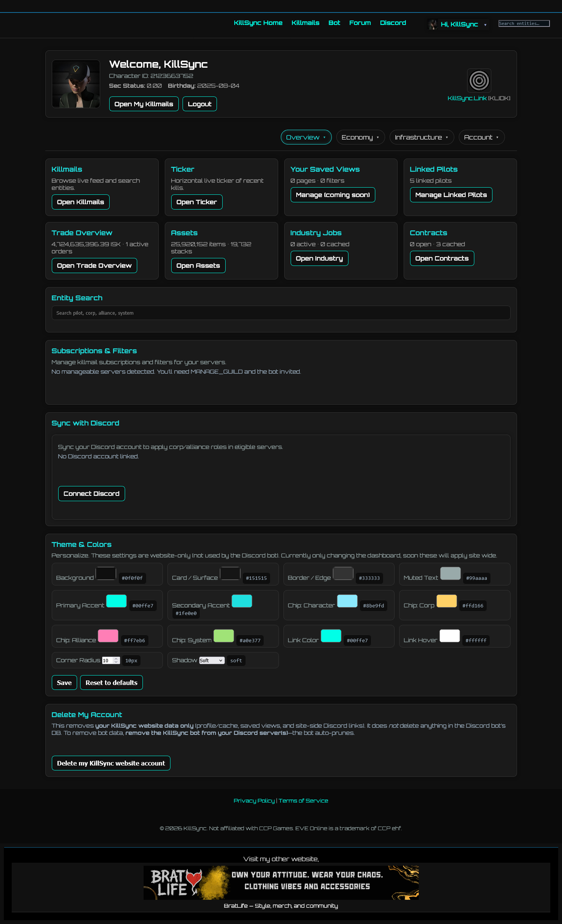Open the BratLife banner image
The width and height of the screenshot is (562, 924).
(x=281, y=882)
